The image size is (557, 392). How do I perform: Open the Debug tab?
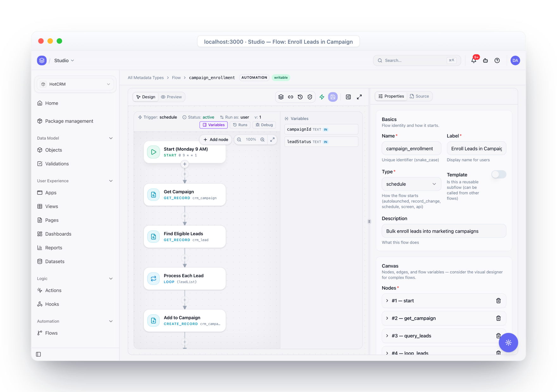click(264, 125)
